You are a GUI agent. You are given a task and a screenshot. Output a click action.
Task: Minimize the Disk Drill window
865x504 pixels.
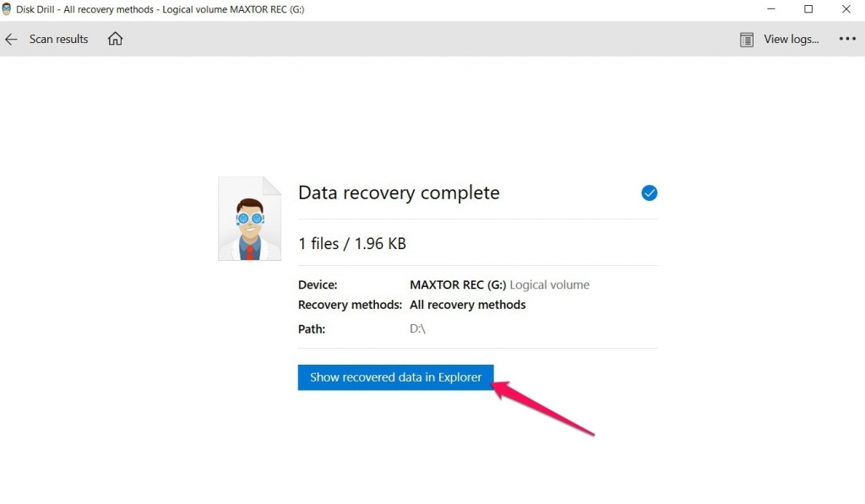(770, 8)
